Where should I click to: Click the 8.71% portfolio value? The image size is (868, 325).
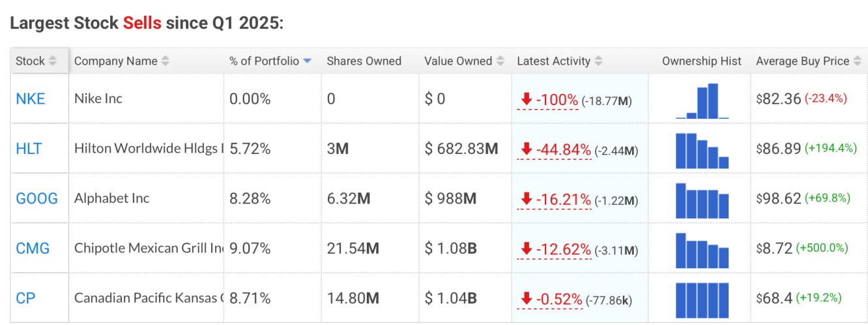pos(250,298)
